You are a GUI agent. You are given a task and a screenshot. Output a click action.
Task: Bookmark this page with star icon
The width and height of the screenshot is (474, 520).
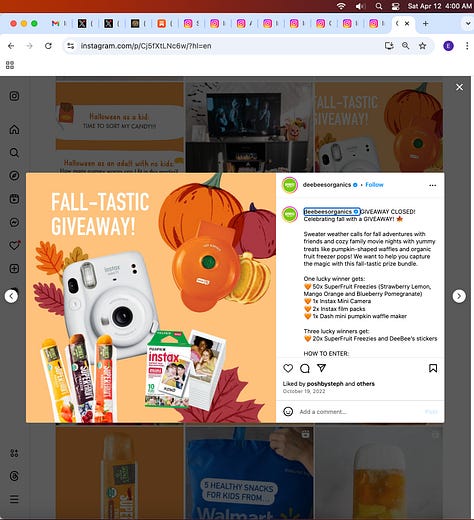pyautogui.click(x=422, y=46)
